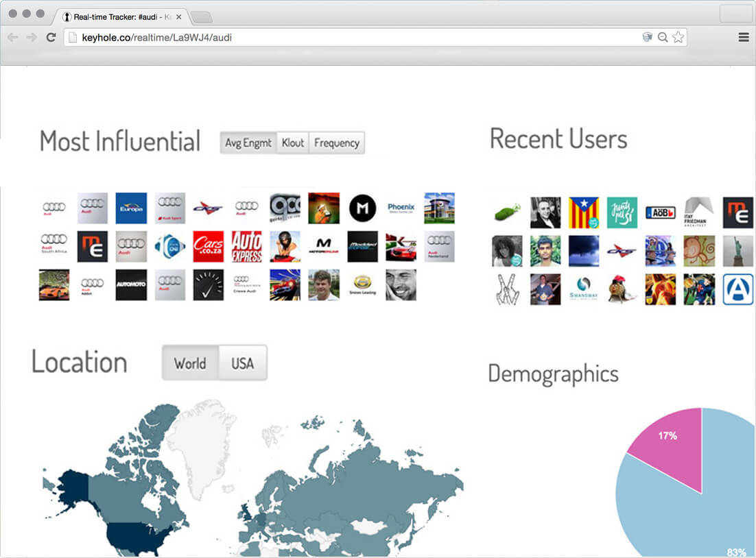The width and height of the screenshot is (756, 558).
Task: Switch influencer sorting to Klout
Action: pos(293,143)
